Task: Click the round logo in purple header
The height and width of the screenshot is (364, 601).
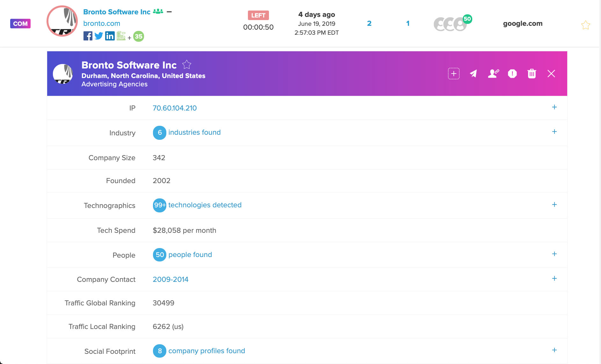Action: click(x=62, y=74)
